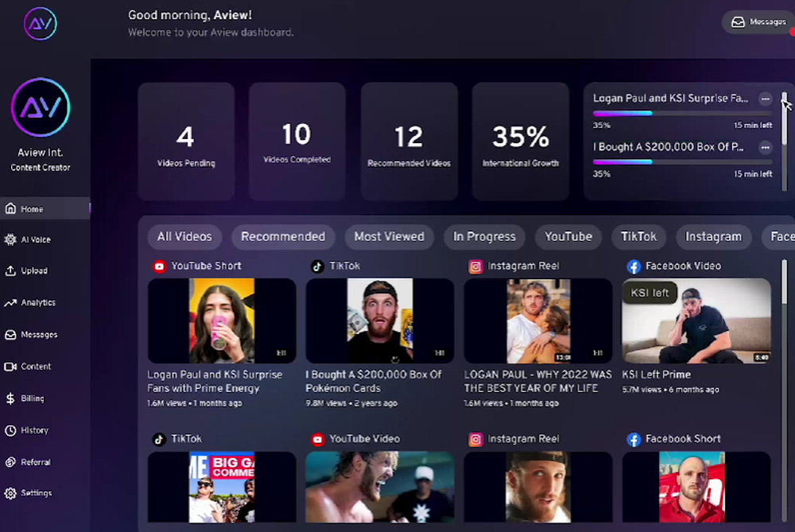Open Logan Paul and KSI Surprise Fans title link

[215, 382]
